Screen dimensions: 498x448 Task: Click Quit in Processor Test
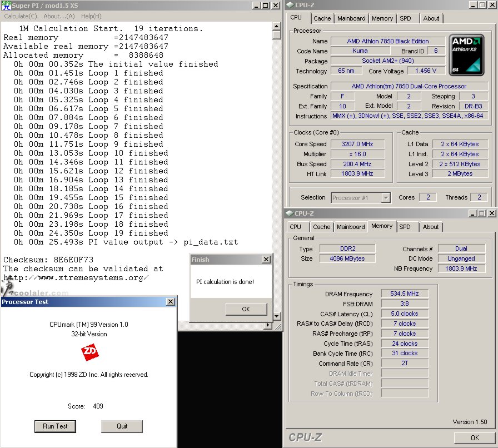122,426
